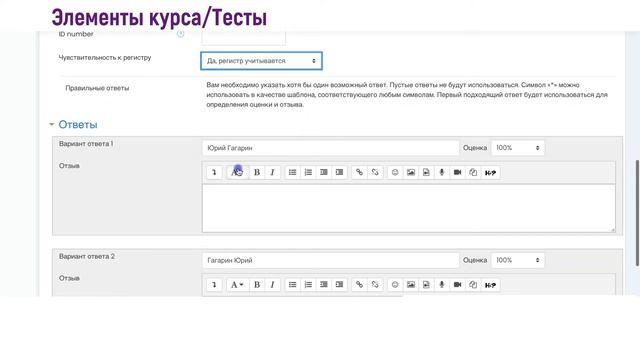Open the Чувствительность к регистру dropdown
The height and width of the screenshot is (360, 640).
(x=261, y=61)
